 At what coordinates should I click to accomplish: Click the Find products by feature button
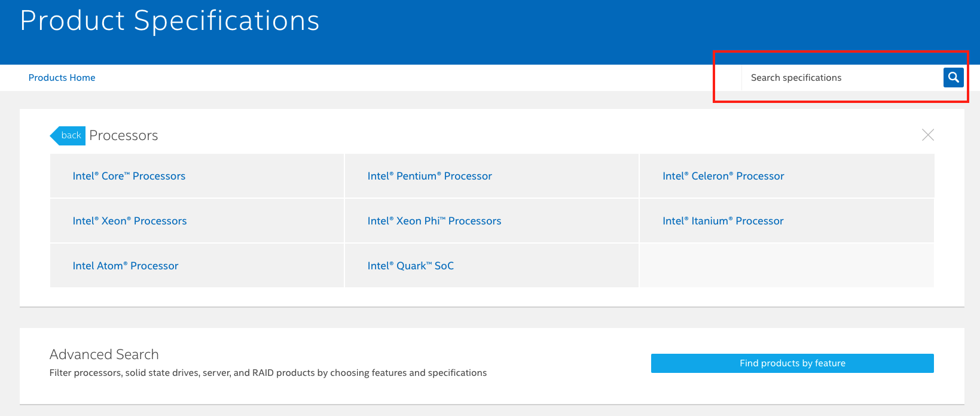(792, 363)
